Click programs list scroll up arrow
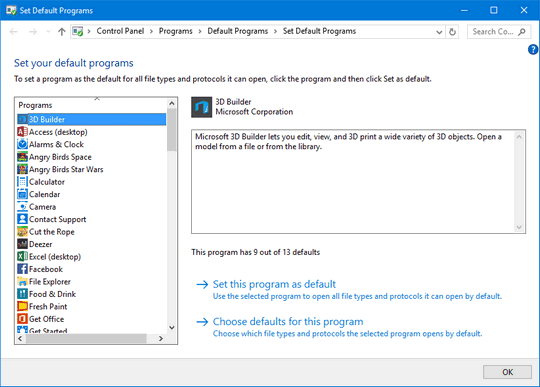The height and width of the screenshot is (387, 540). (172, 103)
